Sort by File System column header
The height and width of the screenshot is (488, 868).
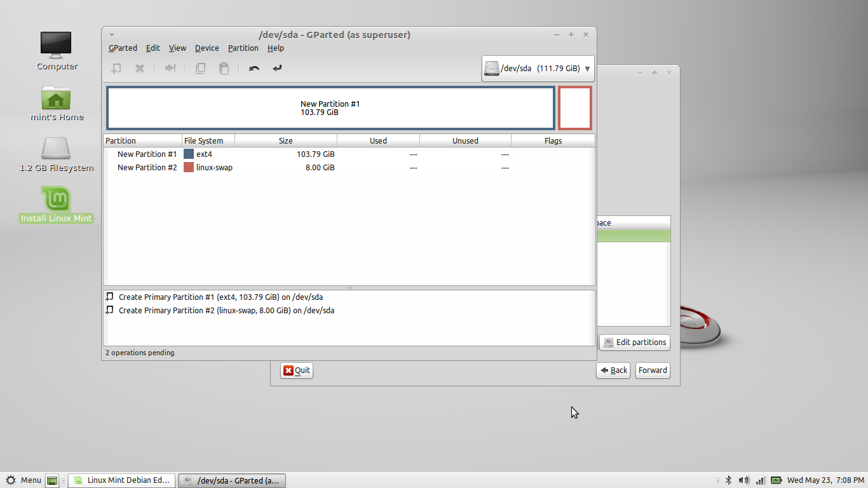tap(208, 140)
